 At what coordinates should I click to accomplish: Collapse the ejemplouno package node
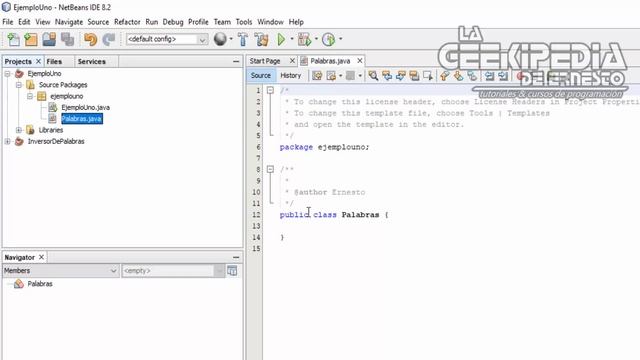pyautogui.click(x=30, y=96)
